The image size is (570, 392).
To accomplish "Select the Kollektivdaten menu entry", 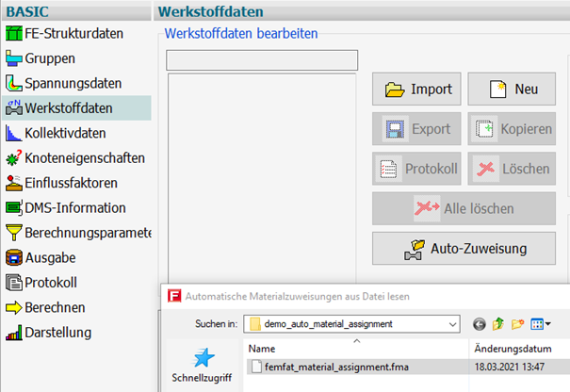I will pos(65,133).
